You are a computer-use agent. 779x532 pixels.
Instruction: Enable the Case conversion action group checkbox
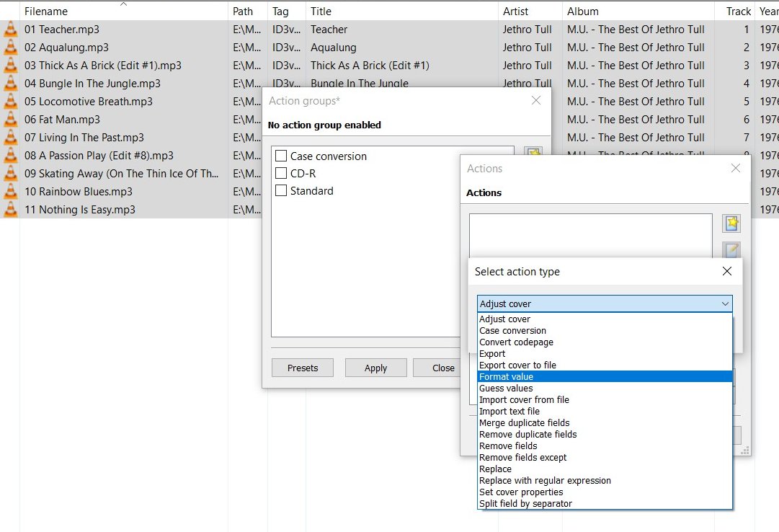pyautogui.click(x=282, y=156)
